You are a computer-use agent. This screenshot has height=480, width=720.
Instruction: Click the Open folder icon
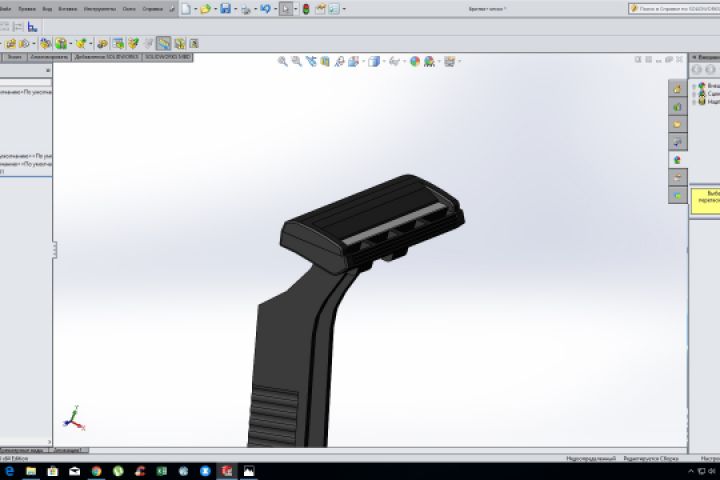[205, 9]
